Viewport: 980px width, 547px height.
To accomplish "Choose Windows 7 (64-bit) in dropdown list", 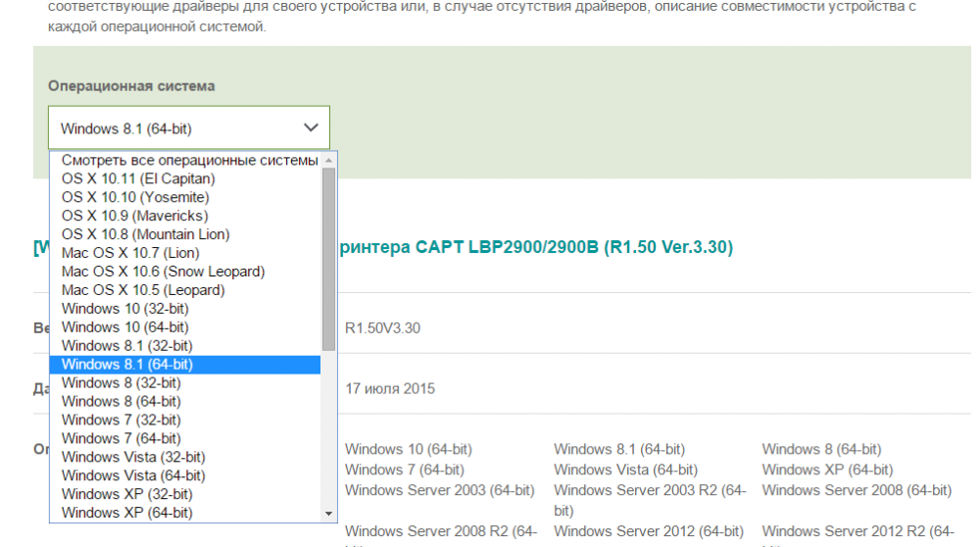I will click(x=185, y=439).
